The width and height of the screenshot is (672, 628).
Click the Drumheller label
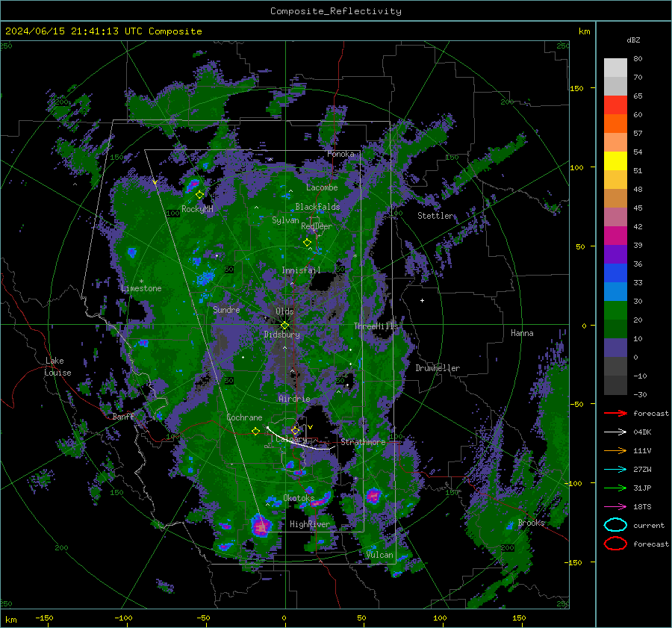coord(438,368)
